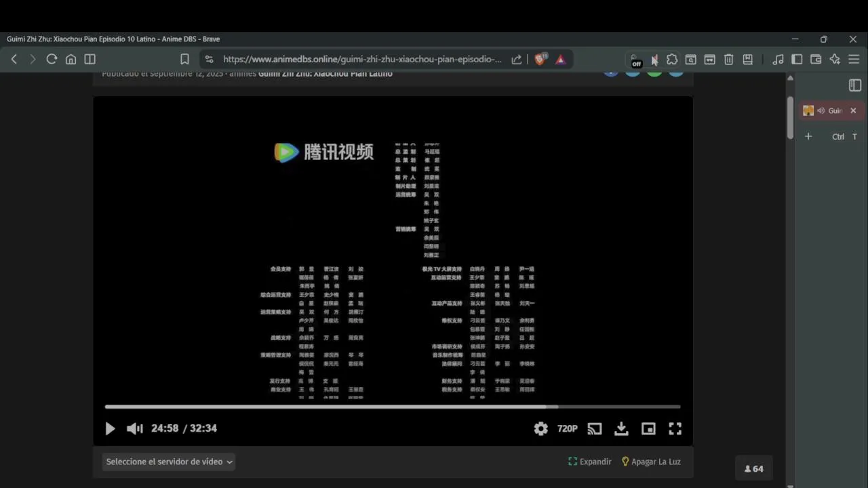This screenshot has width=868, height=488.
Task: Click the 64 viewers counter badge
Action: pyautogui.click(x=754, y=468)
